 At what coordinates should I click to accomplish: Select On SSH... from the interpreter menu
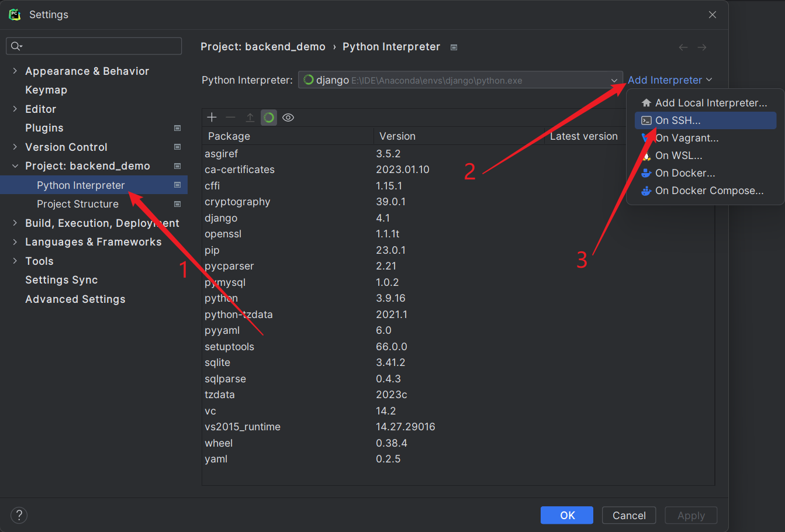(x=678, y=120)
